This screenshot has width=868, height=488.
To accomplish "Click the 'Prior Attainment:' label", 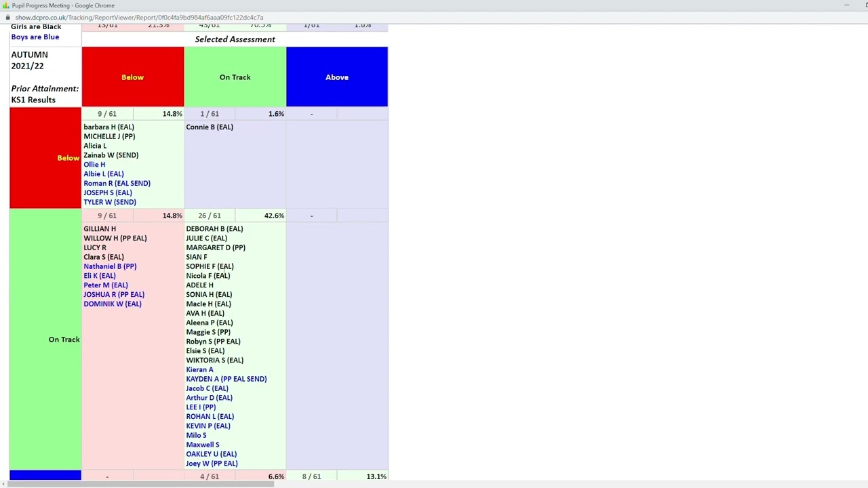I will point(45,89).
